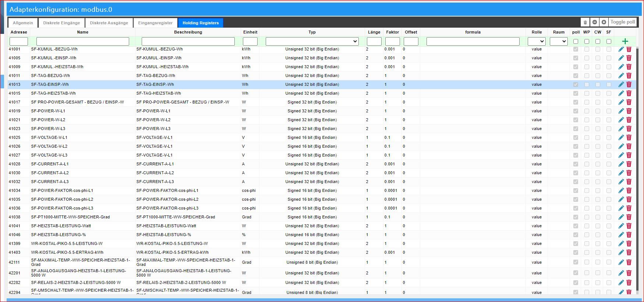
Task: Edit row 41015 SF-TAG-HEIZSTAB-Wh
Action: click(621, 93)
